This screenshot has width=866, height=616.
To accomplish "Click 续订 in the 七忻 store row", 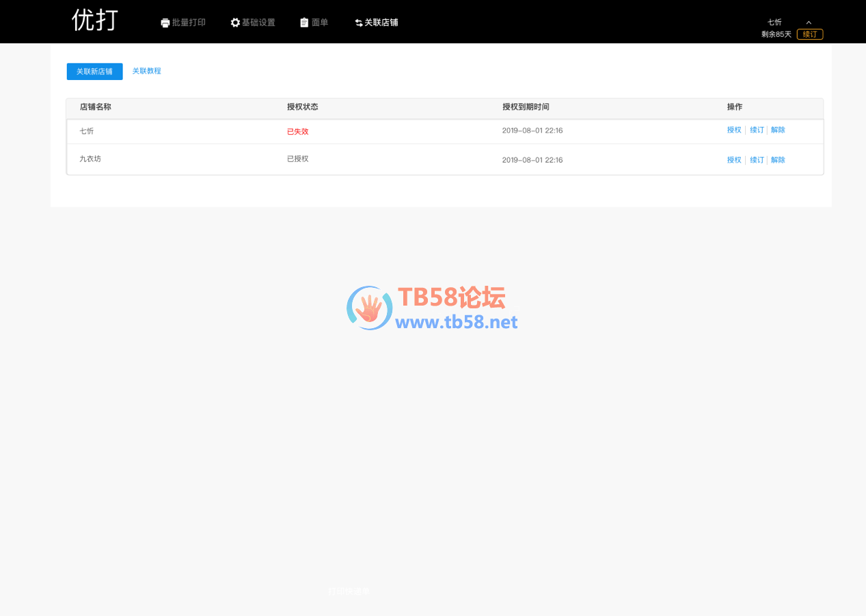I will 757,130.
